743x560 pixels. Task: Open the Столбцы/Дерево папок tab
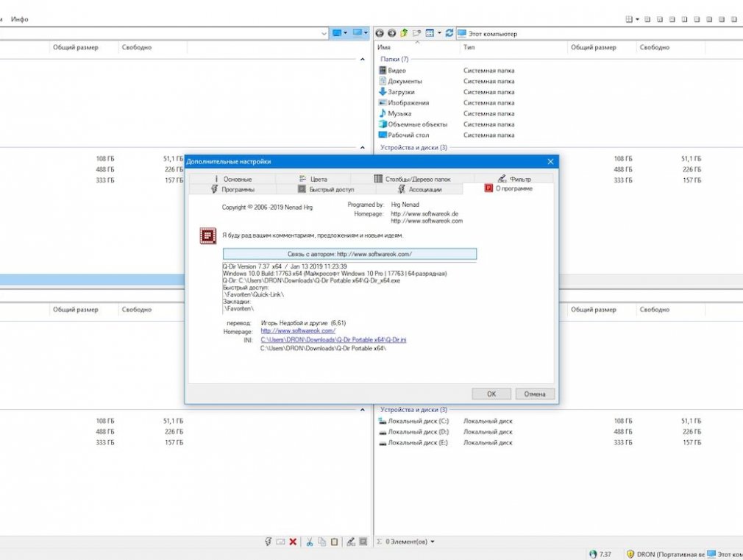coord(412,179)
